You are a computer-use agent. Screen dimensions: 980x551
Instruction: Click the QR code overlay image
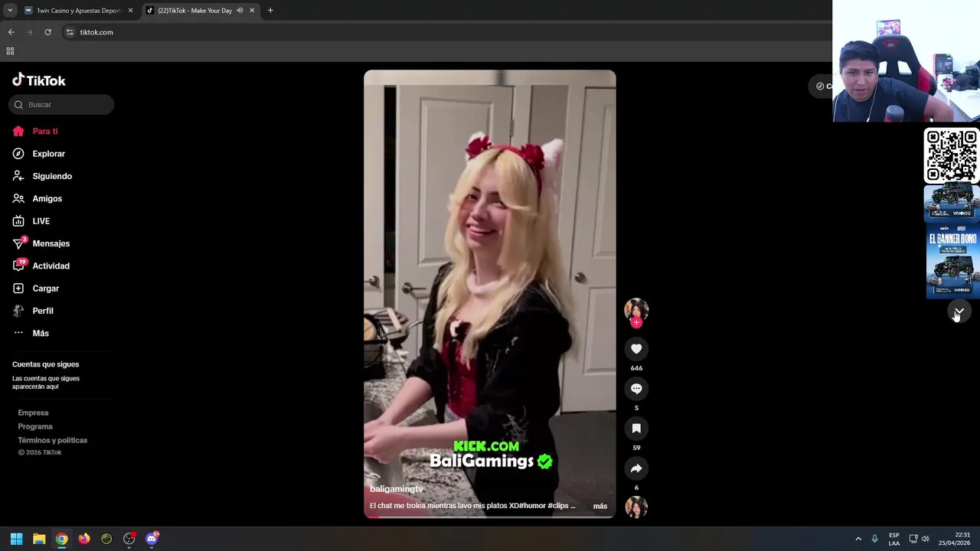951,156
